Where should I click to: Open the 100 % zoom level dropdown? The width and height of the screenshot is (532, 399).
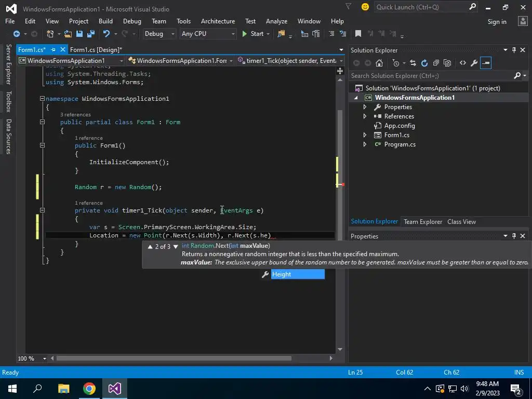coord(45,358)
